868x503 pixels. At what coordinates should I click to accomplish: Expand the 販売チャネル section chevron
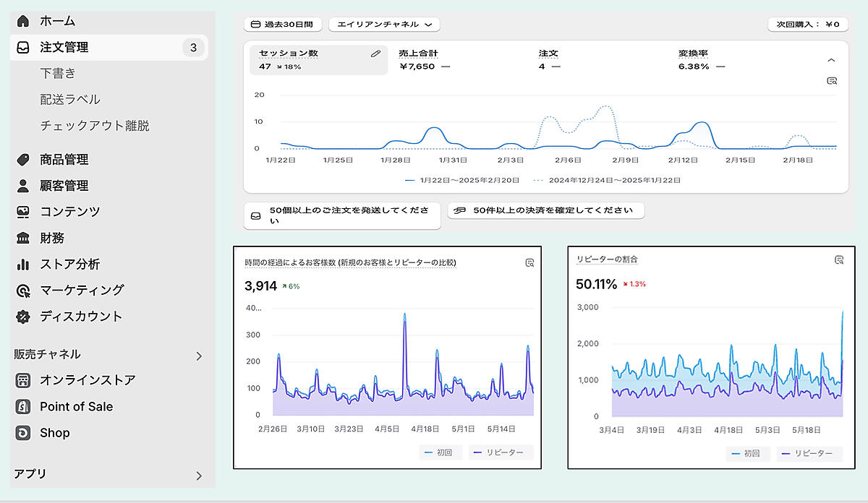coord(199,356)
